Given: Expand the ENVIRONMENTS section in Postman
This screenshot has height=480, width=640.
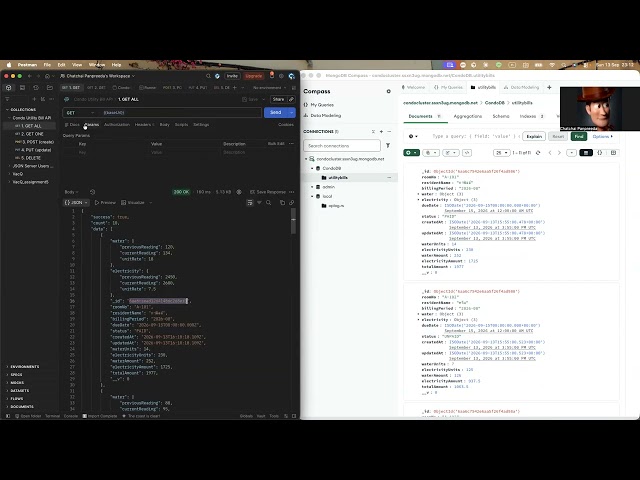Looking at the screenshot, I should (x=7, y=367).
